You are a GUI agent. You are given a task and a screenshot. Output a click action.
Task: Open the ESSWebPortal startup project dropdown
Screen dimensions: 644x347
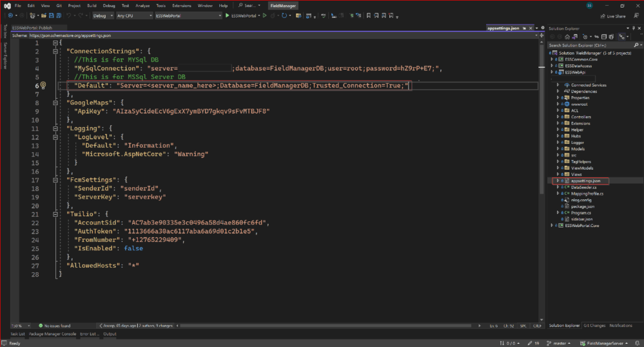click(188, 16)
